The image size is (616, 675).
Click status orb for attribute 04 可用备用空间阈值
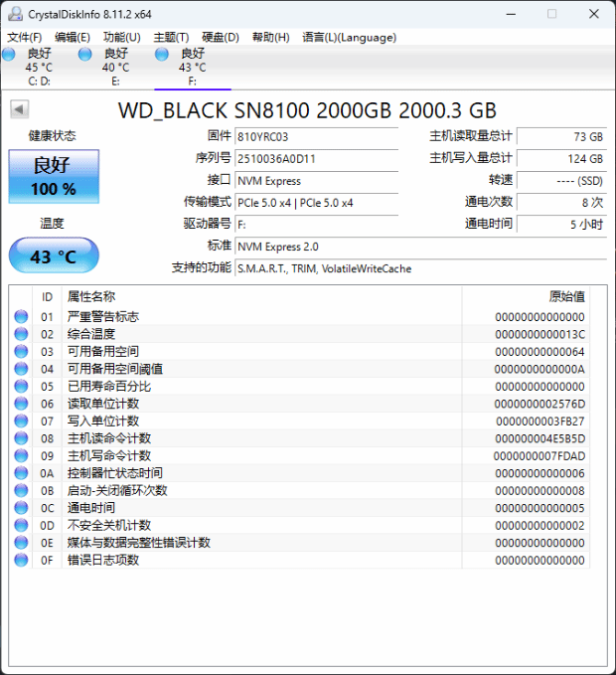[x=21, y=369]
